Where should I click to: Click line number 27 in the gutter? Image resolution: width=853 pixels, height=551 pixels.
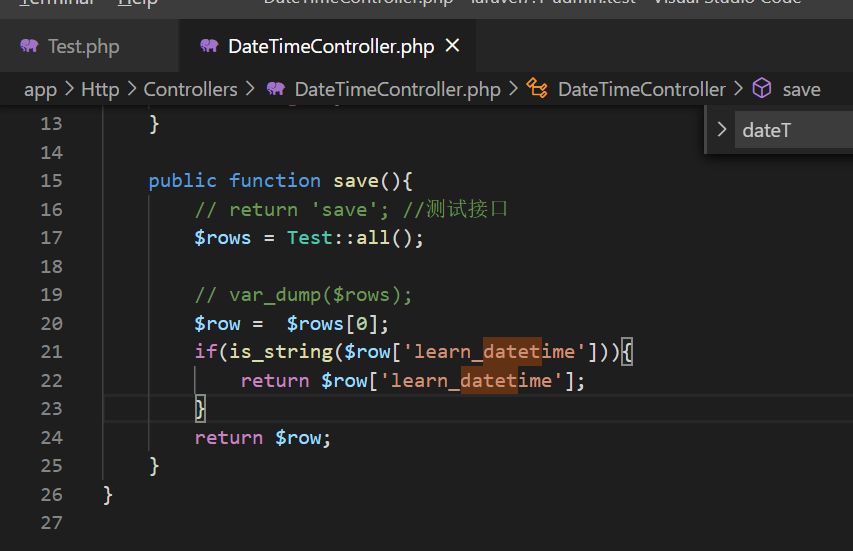[52, 523]
